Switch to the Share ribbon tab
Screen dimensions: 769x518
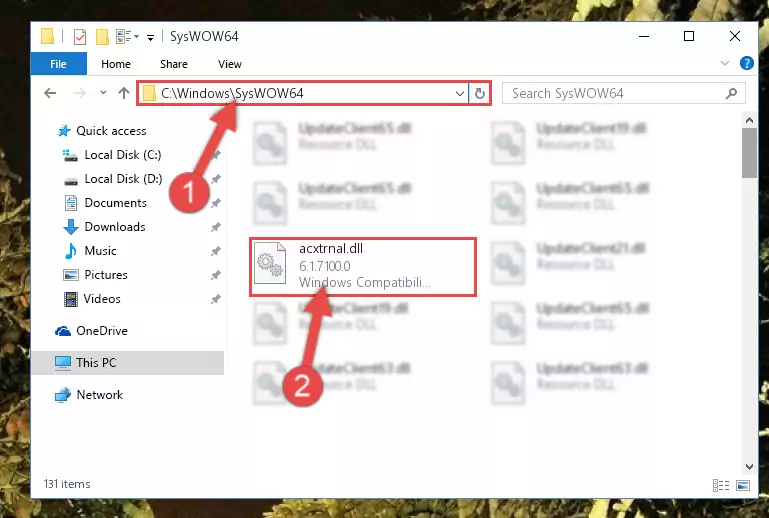click(174, 64)
